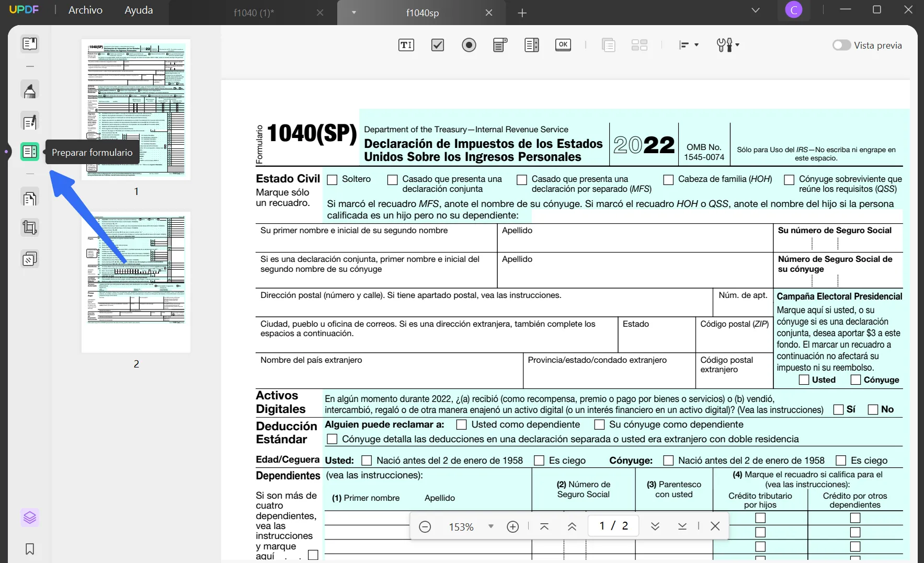Select the Crop pages sidebar tool
Screen dimensions: 924x563
pos(30,227)
